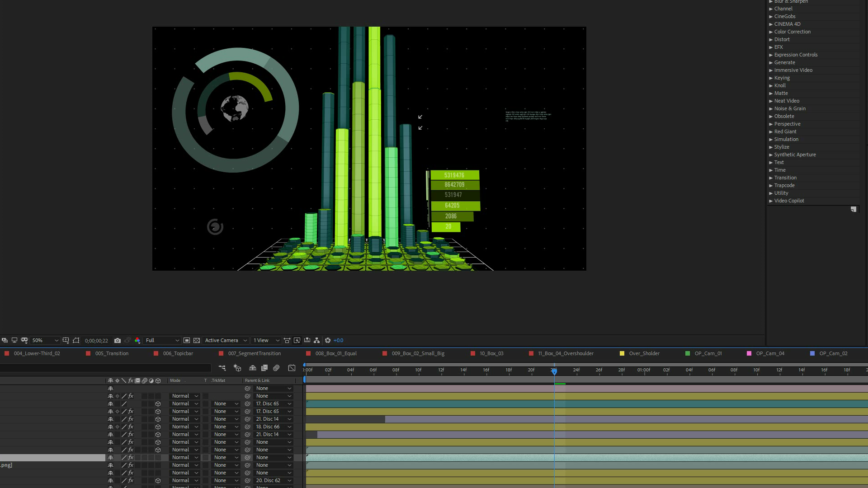
Task: Click the blue current-time indicator in timeline
Action: coord(554,371)
